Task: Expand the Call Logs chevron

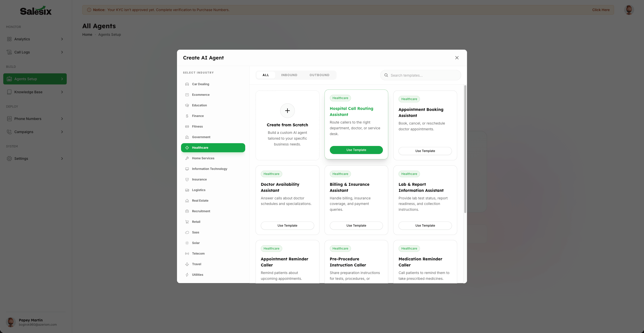Action: 62,52
